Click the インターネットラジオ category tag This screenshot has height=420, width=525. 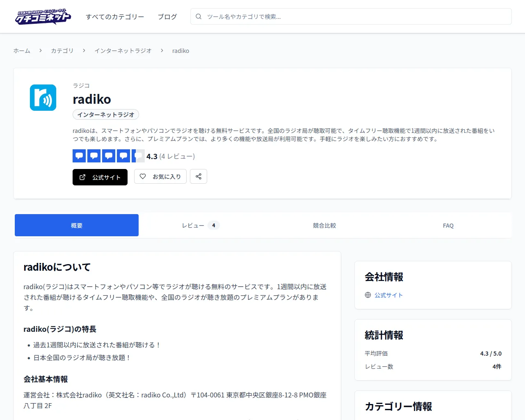coord(106,114)
